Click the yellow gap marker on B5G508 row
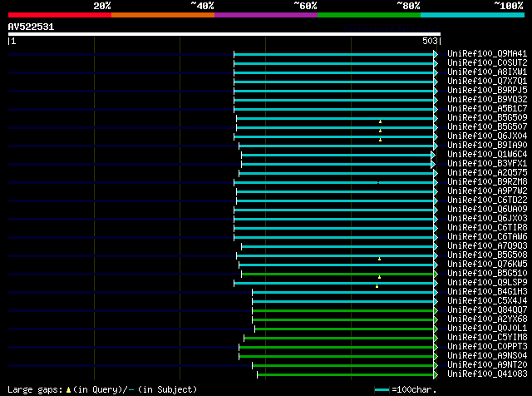The width and height of the screenshot is (532, 396). [379, 259]
